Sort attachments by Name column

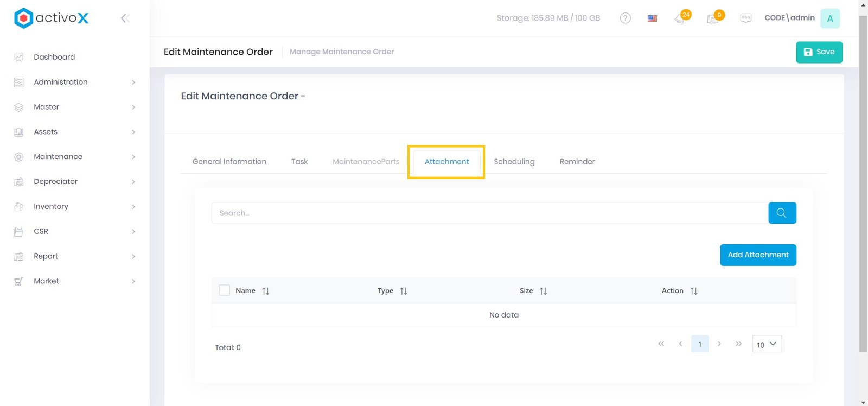(265, 291)
